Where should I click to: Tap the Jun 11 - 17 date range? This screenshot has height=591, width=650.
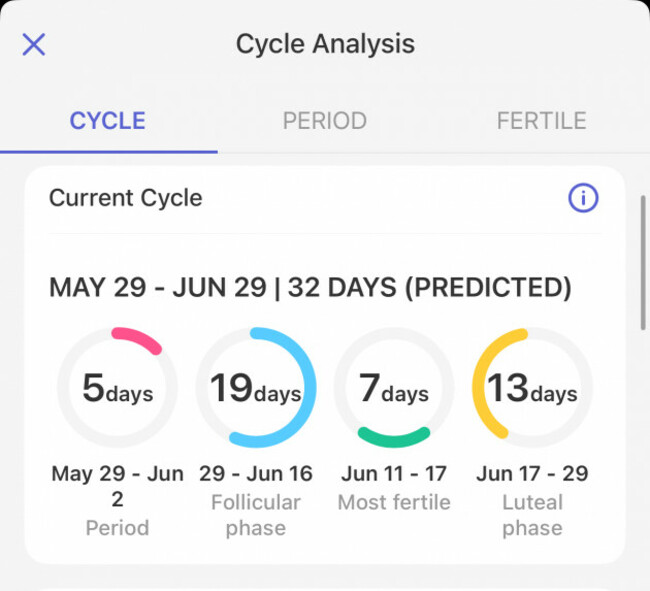393,473
